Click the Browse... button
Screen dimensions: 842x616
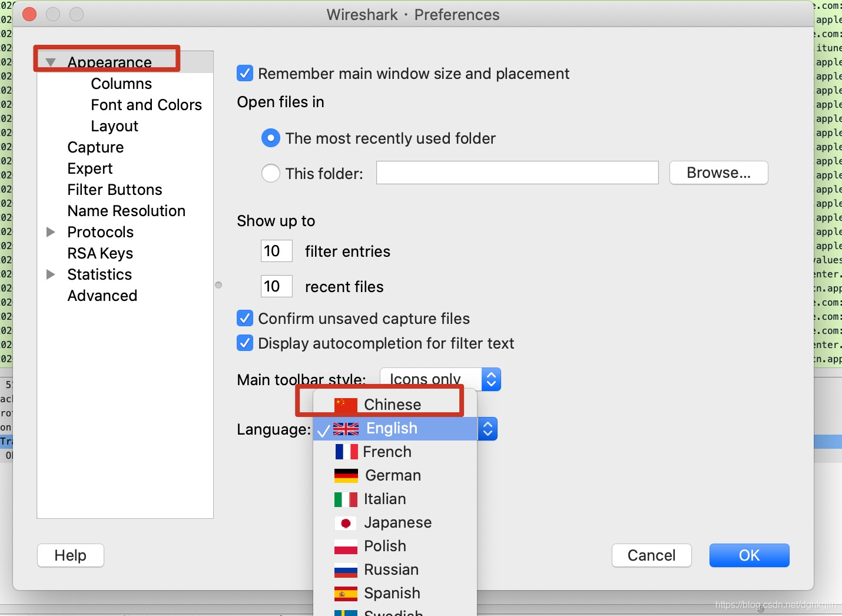point(718,173)
